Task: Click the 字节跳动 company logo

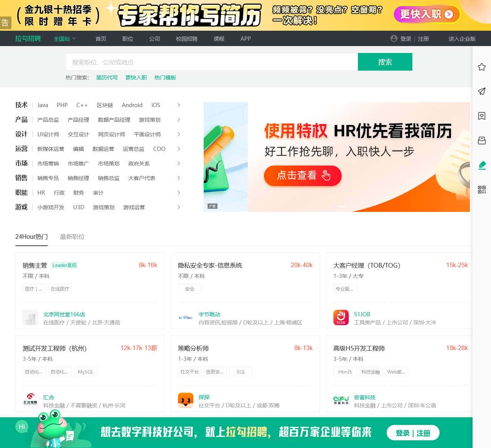Action: (x=186, y=317)
